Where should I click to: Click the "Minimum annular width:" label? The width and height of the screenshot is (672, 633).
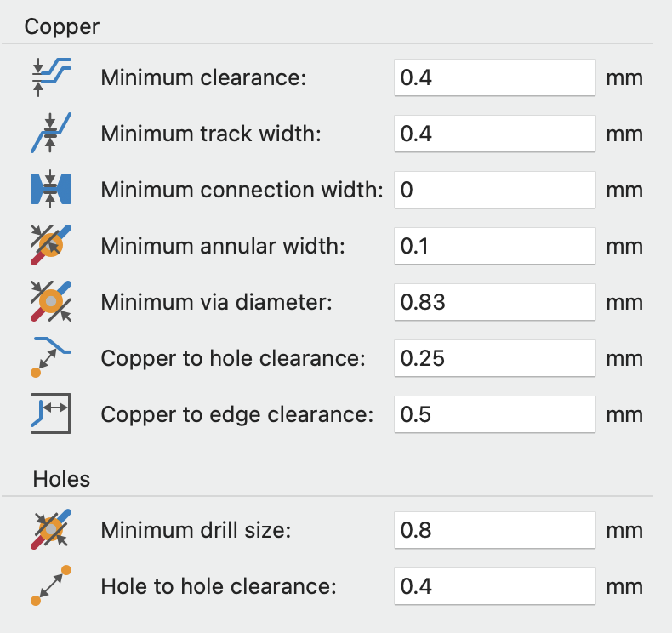[223, 246]
